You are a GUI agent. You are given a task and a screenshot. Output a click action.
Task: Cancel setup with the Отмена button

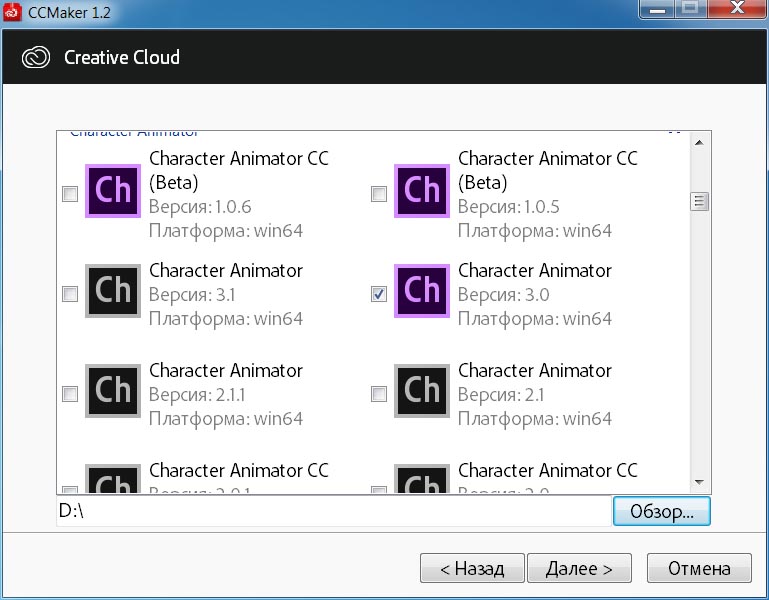pos(699,568)
